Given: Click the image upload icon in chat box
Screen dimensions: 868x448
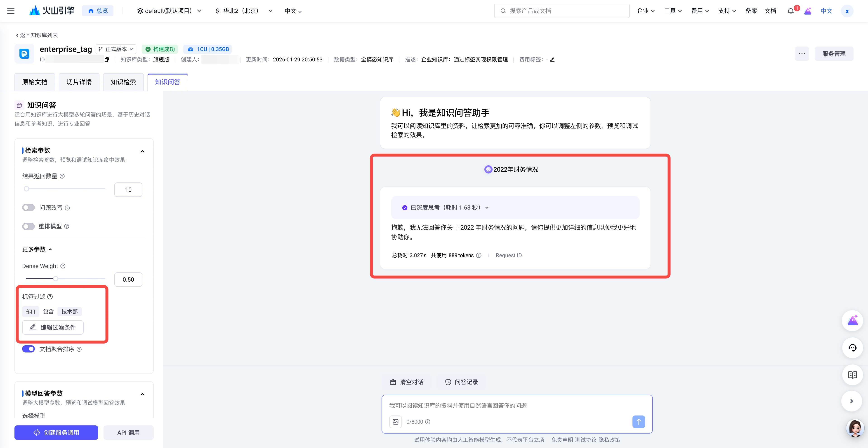Looking at the screenshot, I should [396, 422].
